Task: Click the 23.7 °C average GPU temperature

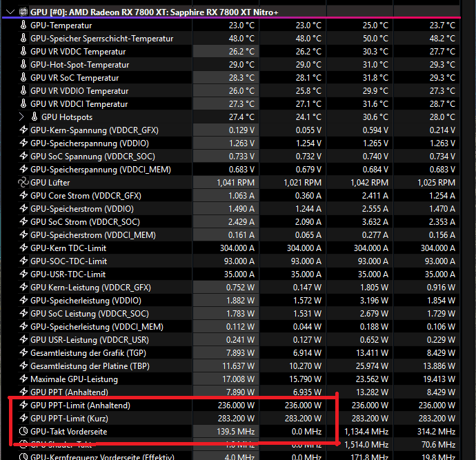Action: tap(442, 26)
